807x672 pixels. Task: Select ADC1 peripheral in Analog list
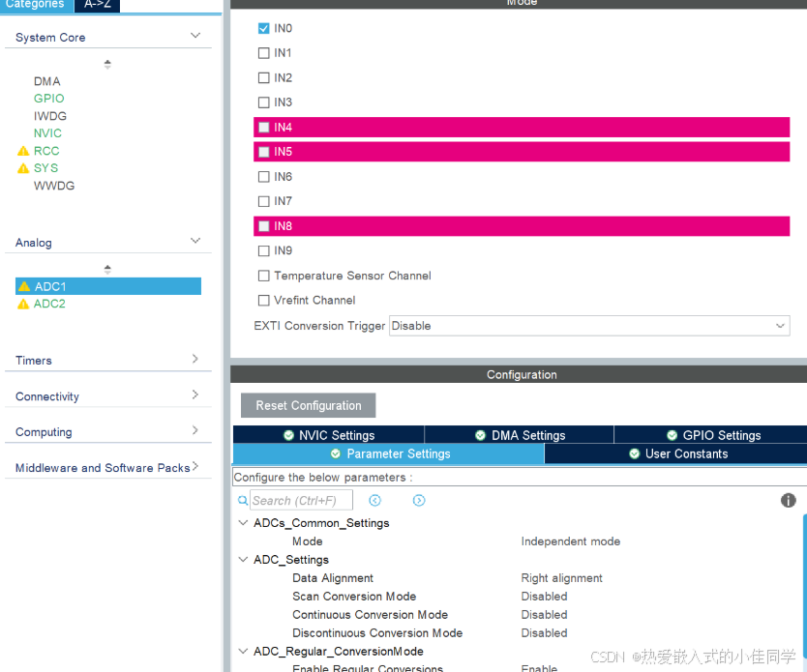[108, 286]
